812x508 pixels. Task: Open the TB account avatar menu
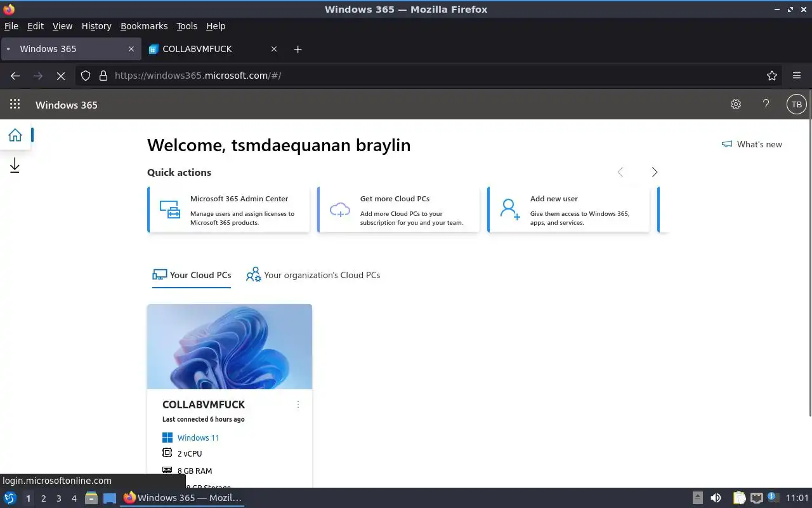(796, 104)
